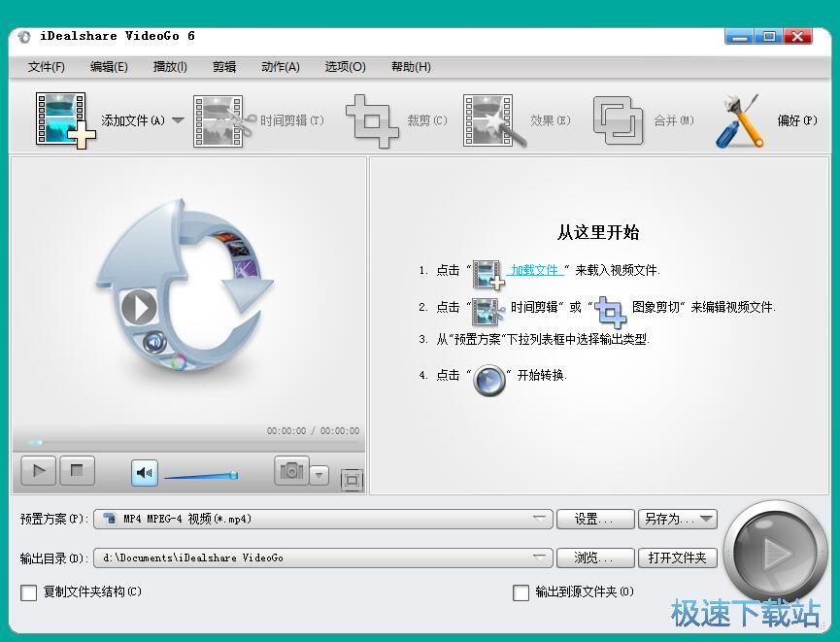
Task: Open the 另存为... dropdown button
Action: pos(678,519)
